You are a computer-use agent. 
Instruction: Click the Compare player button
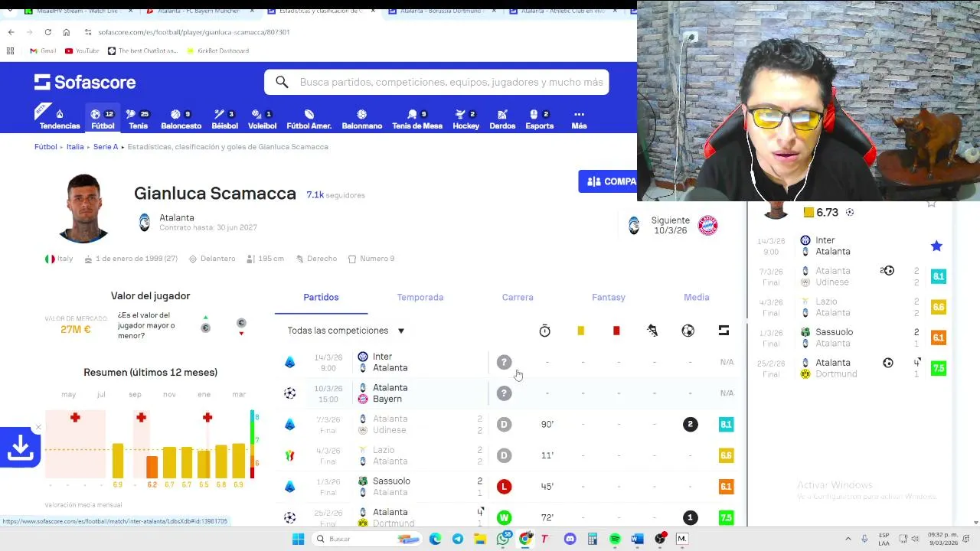pyautogui.click(x=608, y=181)
